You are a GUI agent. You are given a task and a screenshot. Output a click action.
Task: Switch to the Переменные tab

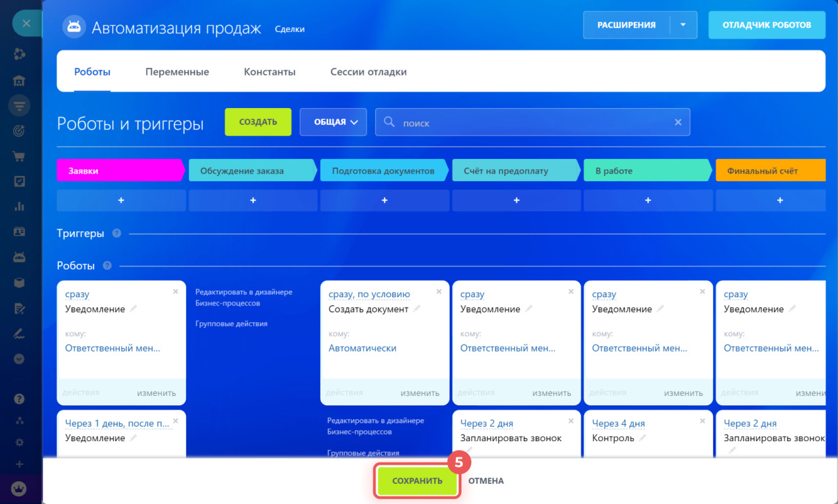coord(177,72)
